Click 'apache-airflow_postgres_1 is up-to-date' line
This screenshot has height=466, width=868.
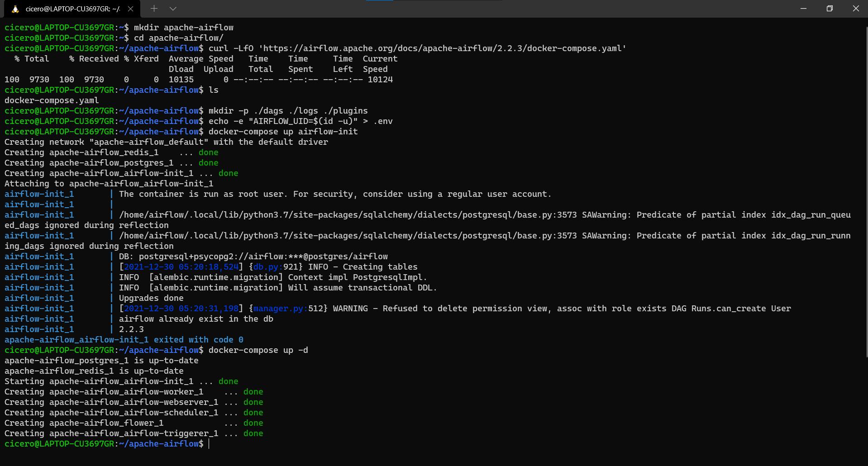pos(101,361)
